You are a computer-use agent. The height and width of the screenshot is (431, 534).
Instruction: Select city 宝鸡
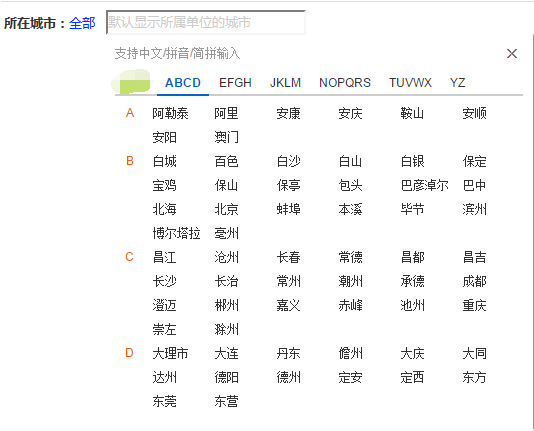pos(164,186)
